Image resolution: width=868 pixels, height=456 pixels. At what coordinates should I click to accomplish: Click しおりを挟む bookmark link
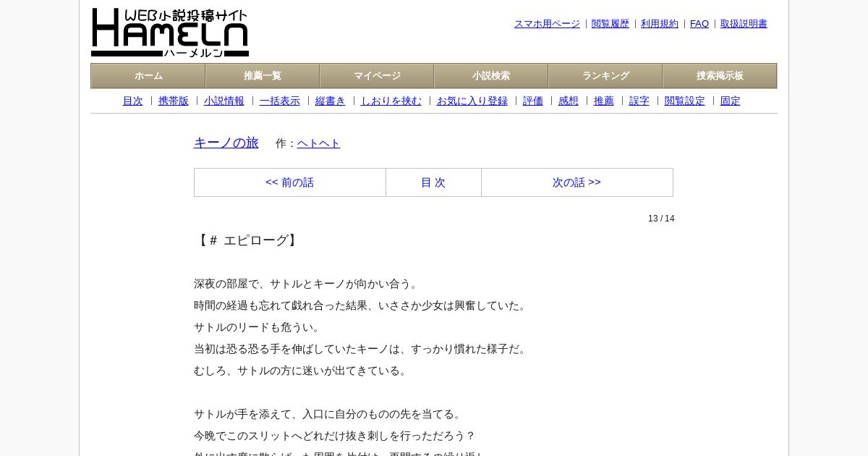(391, 101)
